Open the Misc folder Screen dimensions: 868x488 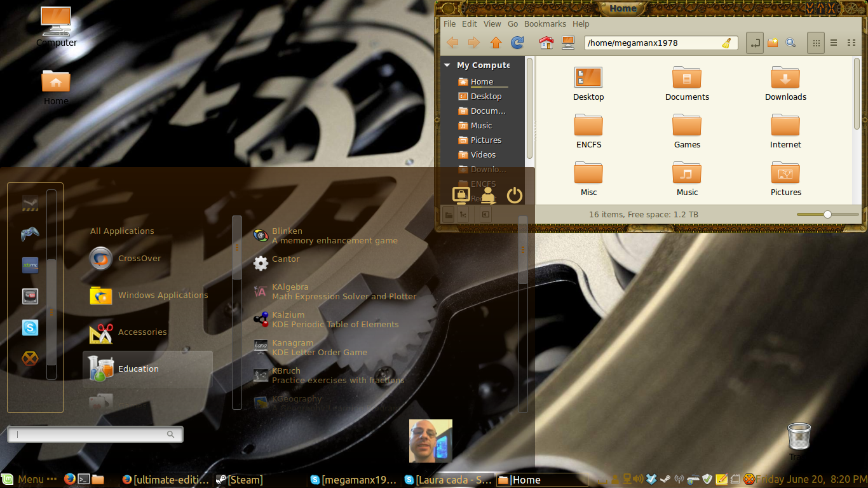[x=588, y=179]
